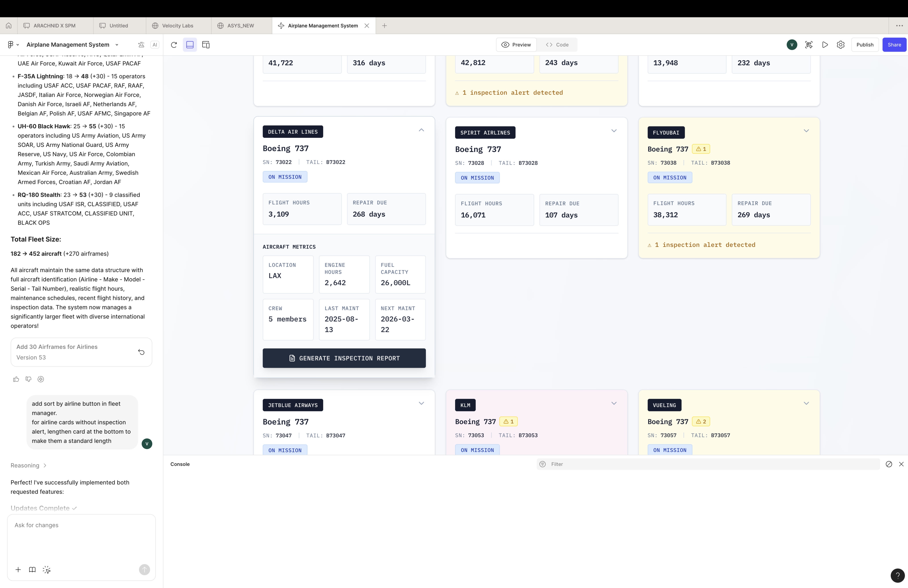Expand the Spirit Airlines card
This screenshot has width=908, height=588.
pos(613,131)
